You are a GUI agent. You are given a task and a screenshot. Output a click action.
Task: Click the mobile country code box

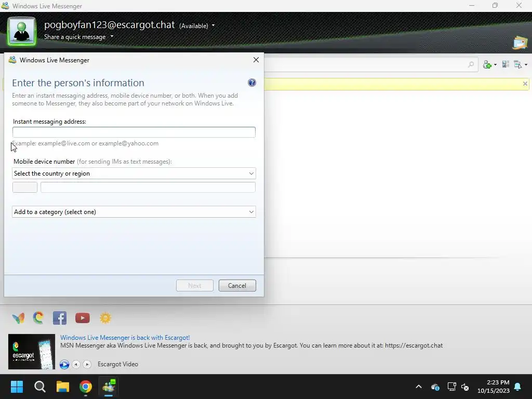coord(25,187)
